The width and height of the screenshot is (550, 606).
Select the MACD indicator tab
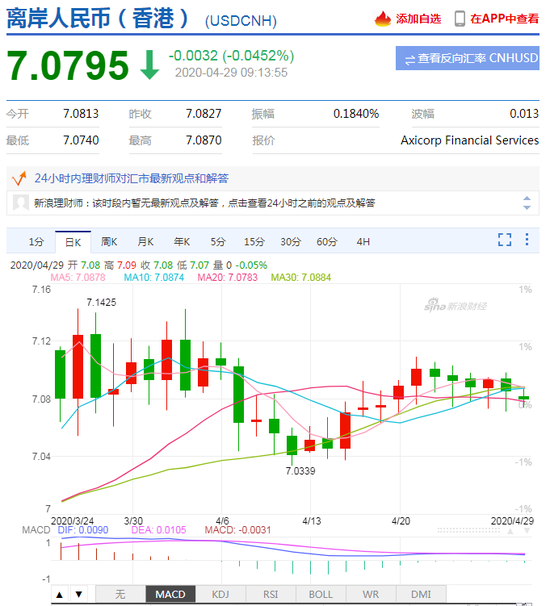tap(170, 594)
